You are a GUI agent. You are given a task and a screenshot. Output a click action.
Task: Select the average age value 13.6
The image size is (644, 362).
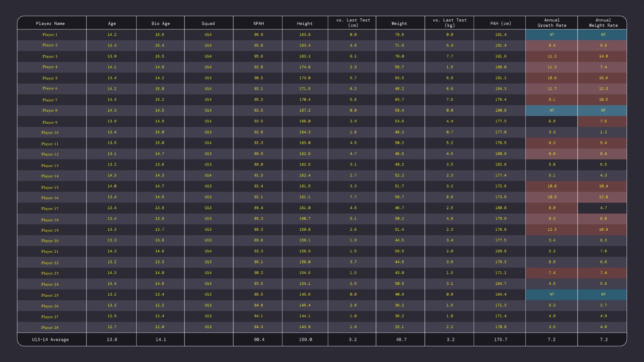click(x=112, y=340)
